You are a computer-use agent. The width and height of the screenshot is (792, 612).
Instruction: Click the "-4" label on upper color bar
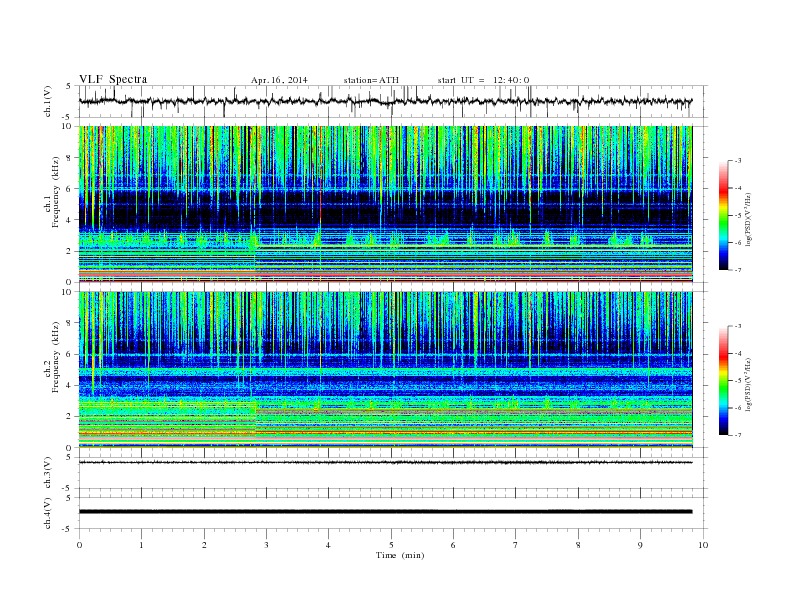coord(738,188)
